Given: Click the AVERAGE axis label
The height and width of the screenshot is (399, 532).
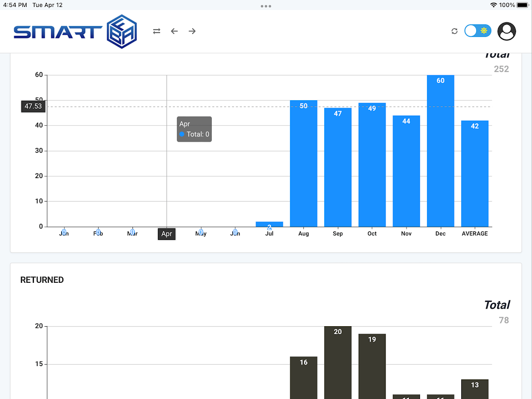Looking at the screenshot, I should click(475, 233).
